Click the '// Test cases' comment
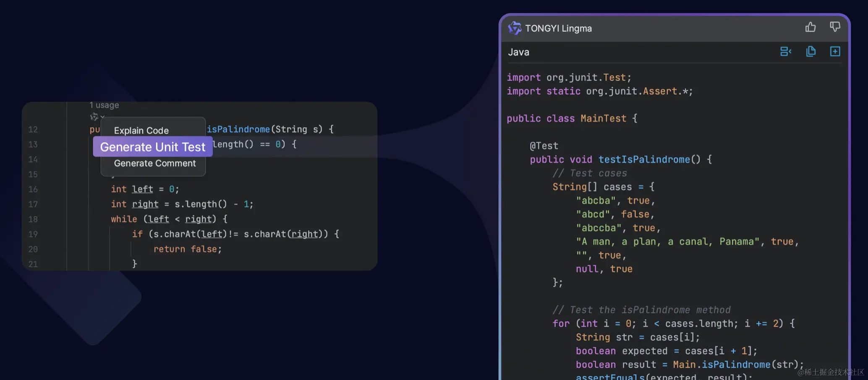868x380 pixels. click(x=590, y=173)
